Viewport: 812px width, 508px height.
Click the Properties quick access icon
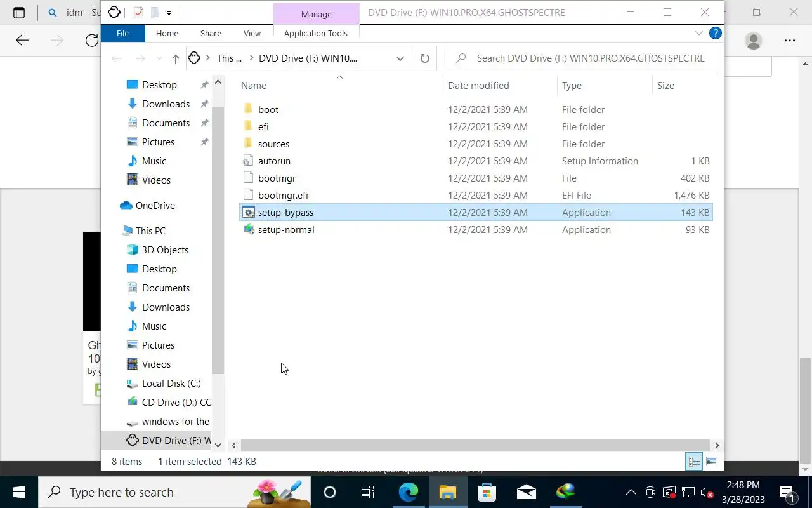pos(138,12)
